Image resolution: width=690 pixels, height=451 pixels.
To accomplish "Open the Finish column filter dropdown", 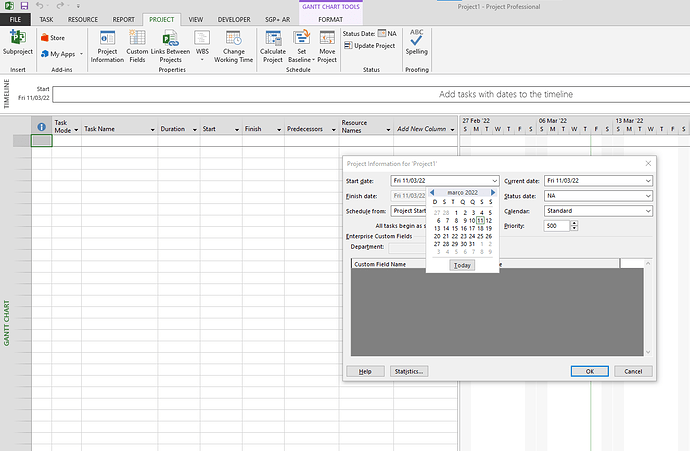I will click(279, 130).
